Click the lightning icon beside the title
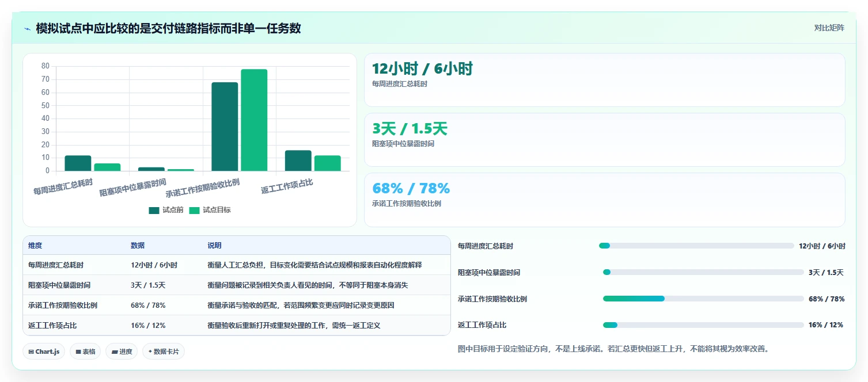 pos(27,29)
